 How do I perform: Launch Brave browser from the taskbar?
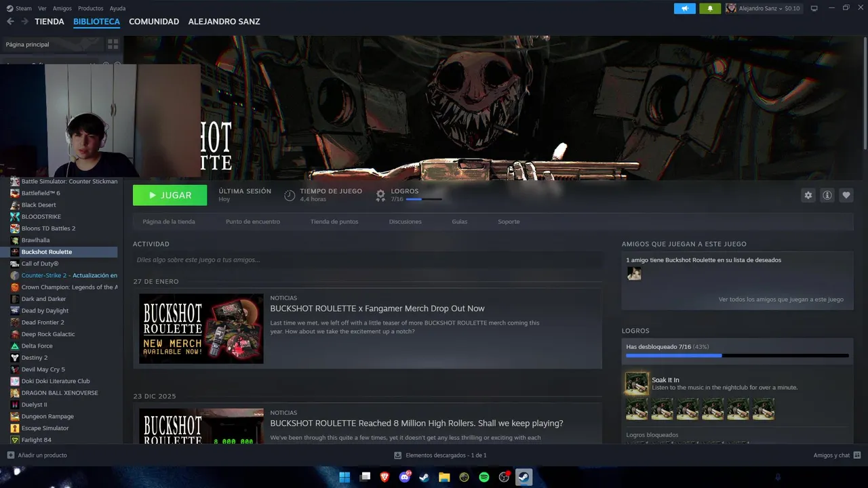point(384,477)
